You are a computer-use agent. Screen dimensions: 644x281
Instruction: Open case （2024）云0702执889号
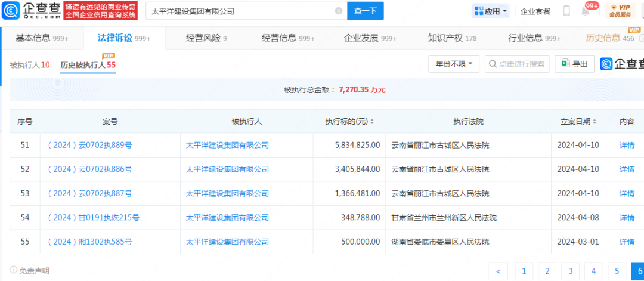tap(90, 144)
